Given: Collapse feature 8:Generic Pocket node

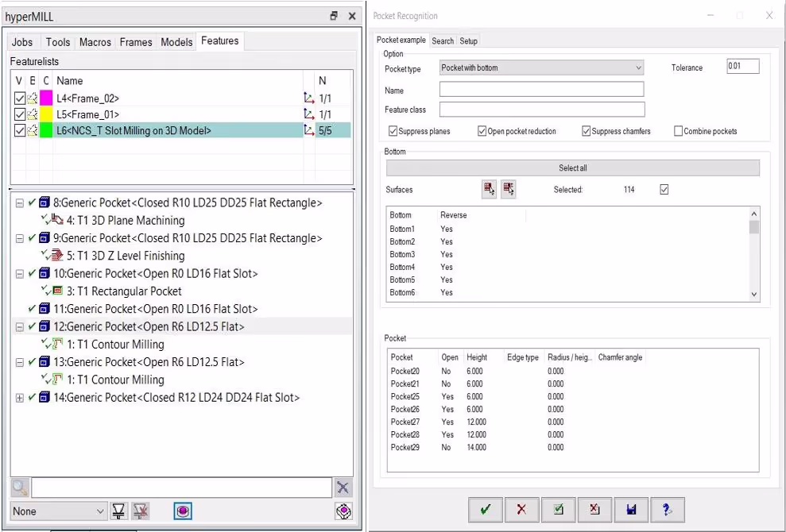Looking at the screenshot, I should 20,203.
